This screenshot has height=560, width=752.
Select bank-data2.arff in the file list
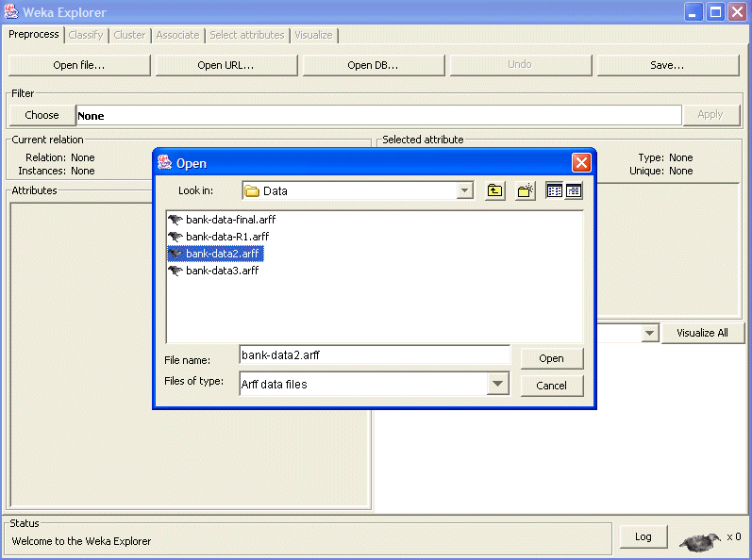point(223,254)
